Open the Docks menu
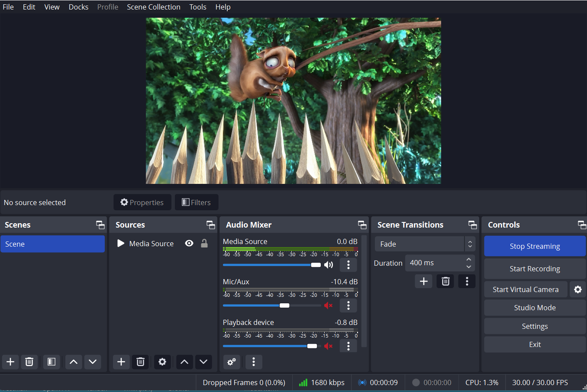Image resolution: width=587 pixels, height=392 pixels. click(x=78, y=7)
